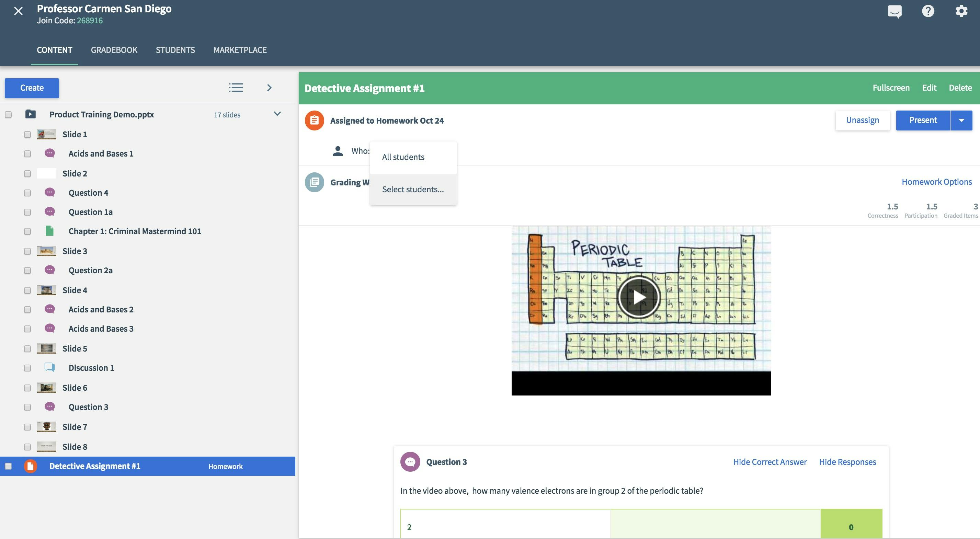Click the assignment clipboard icon
Screen dimensions: 980x539
click(315, 120)
